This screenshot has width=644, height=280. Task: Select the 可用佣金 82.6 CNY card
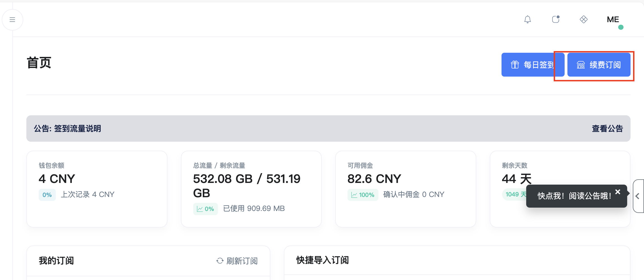coord(406,189)
